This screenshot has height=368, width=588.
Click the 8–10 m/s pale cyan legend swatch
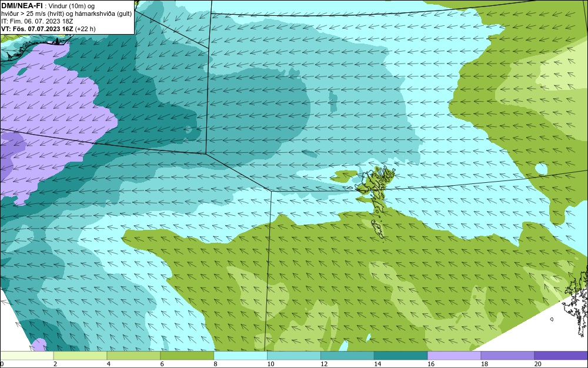pyautogui.click(x=240, y=356)
